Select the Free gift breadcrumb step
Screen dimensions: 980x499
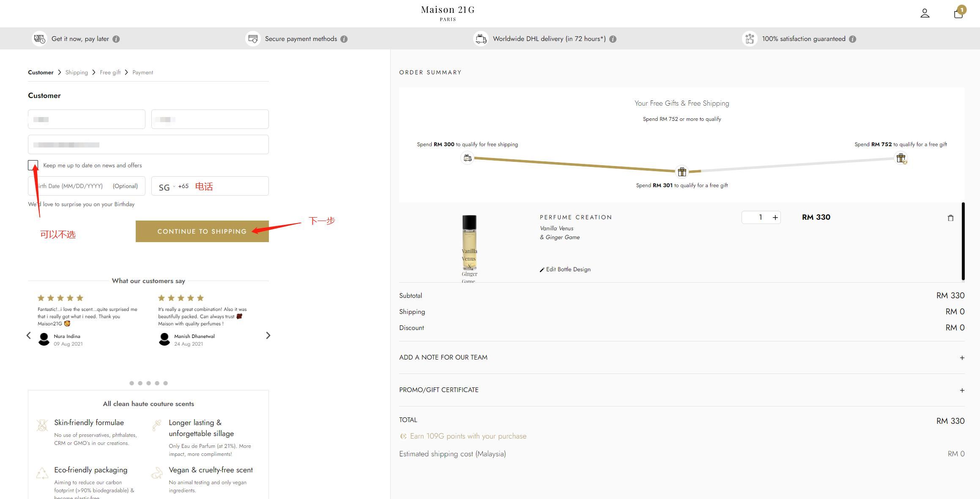click(x=110, y=72)
